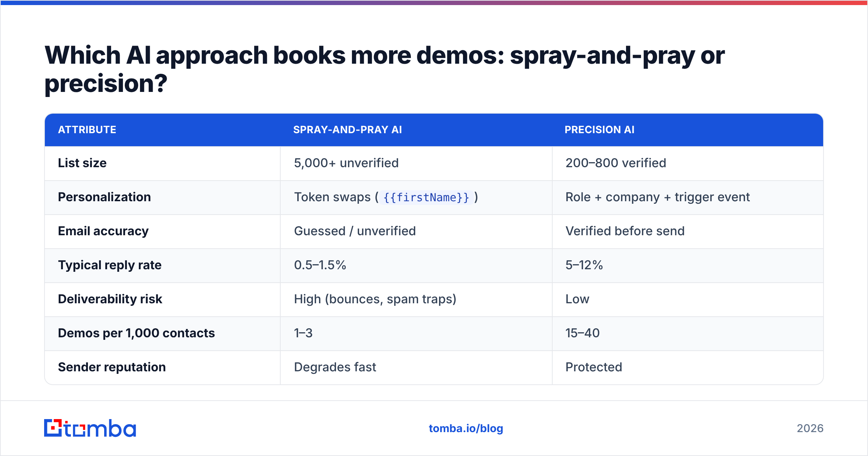Select the Email accuracy row label
The width and height of the screenshot is (868, 456).
(x=103, y=231)
